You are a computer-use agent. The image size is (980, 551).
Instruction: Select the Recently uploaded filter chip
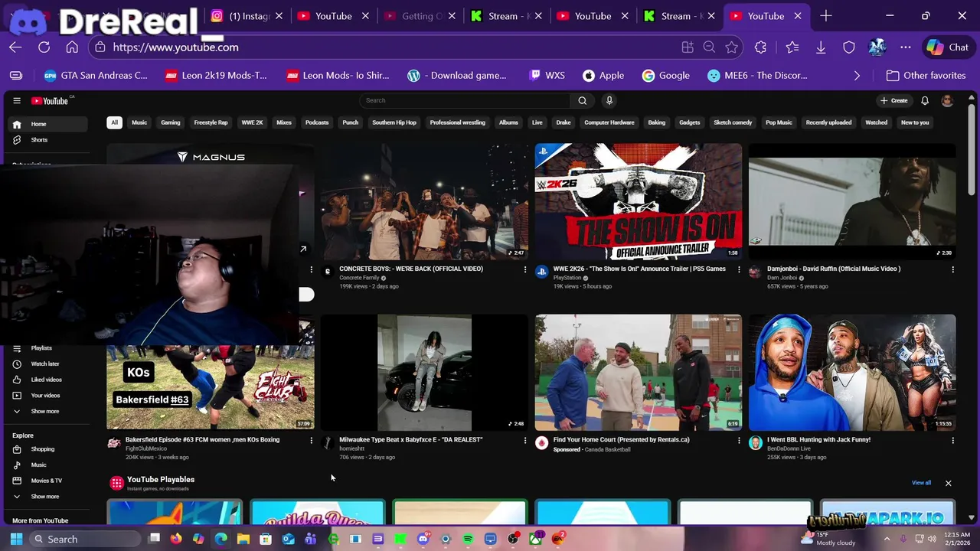point(828,122)
